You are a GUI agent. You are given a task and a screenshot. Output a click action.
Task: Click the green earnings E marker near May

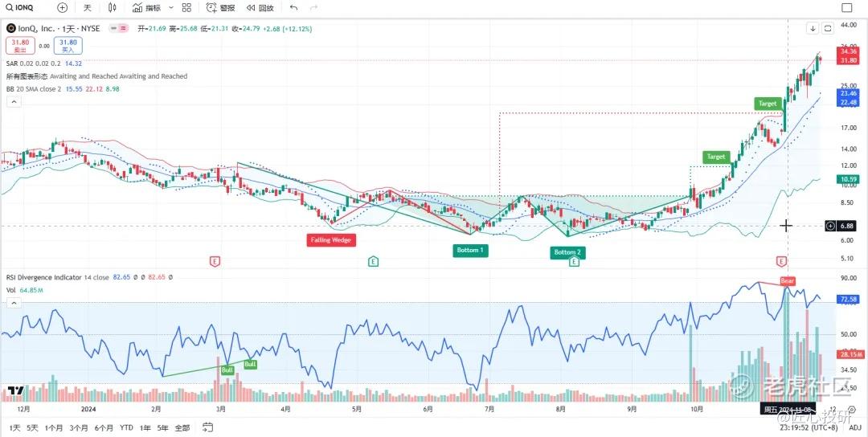pyautogui.click(x=374, y=261)
